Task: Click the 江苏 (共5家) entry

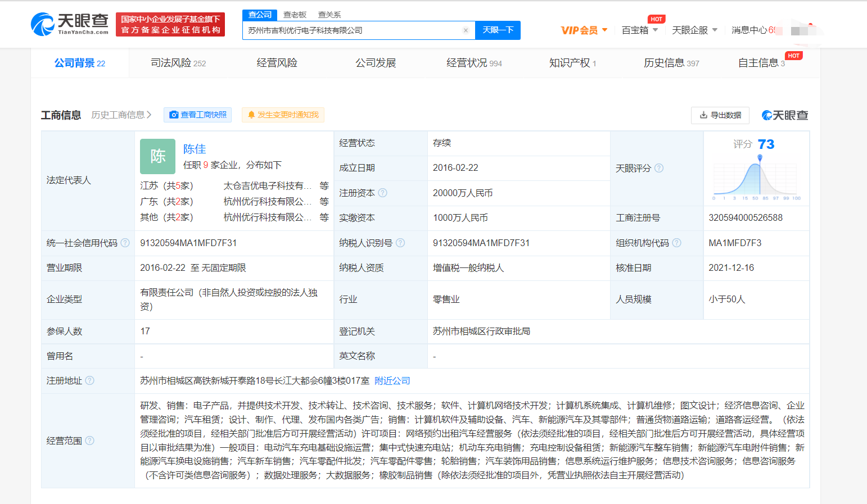Action: [166, 186]
